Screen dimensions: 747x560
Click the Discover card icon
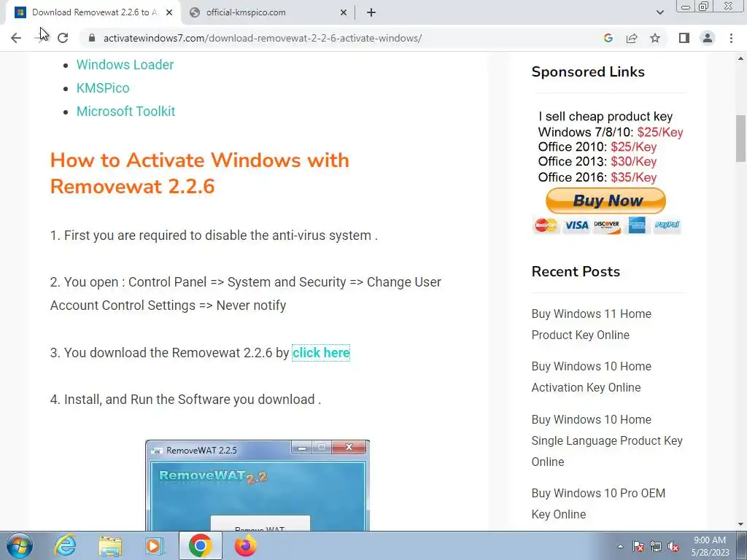click(x=606, y=225)
